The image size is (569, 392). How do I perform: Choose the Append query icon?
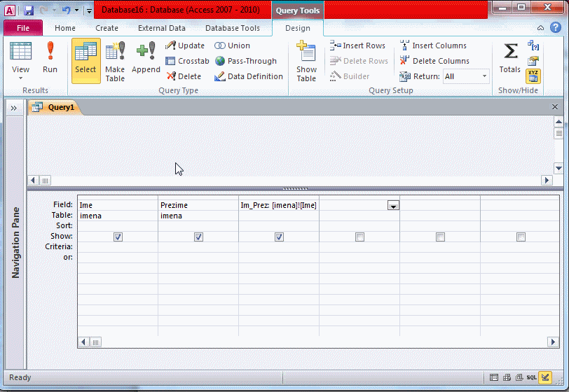[x=146, y=57]
